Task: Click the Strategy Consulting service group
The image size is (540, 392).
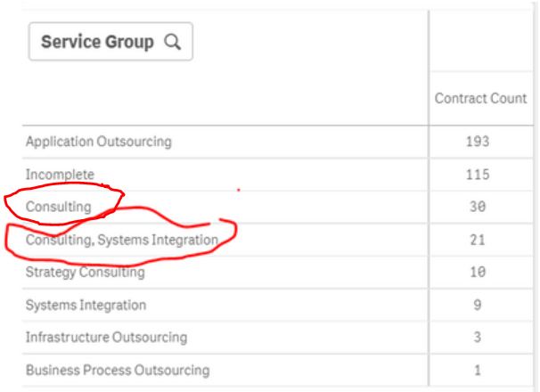Action: (x=86, y=273)
